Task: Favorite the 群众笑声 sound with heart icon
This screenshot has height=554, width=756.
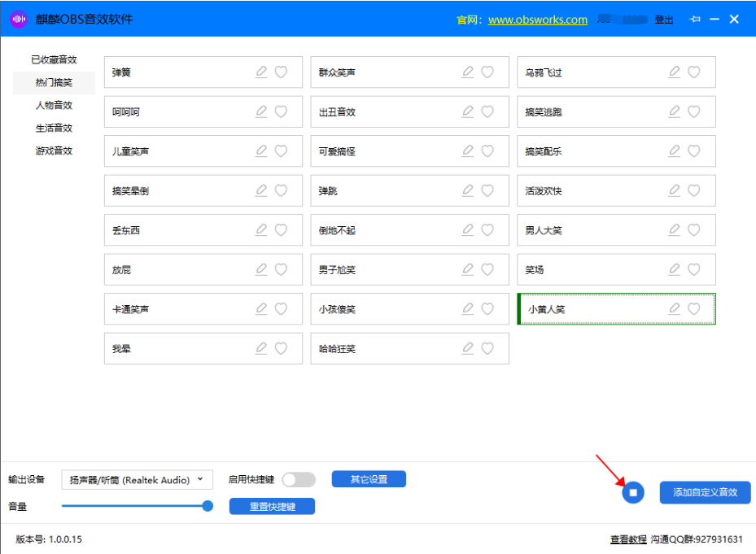Action: [487, 72]
